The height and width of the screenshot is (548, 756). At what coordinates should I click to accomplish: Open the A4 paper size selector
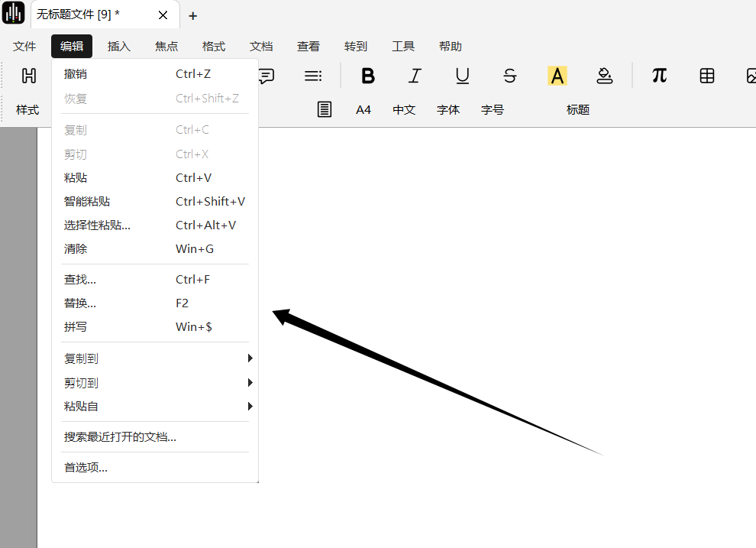point(363,110)
